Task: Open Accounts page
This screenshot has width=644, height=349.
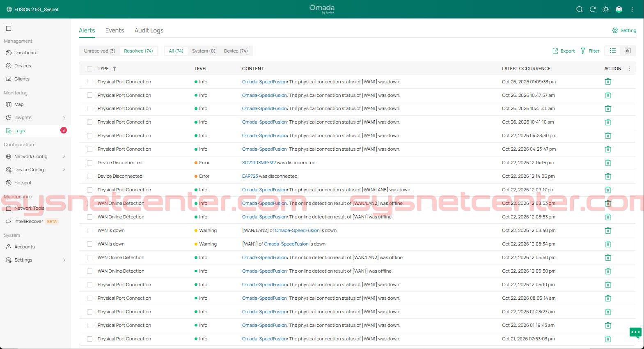Action: tap(25, 247)
